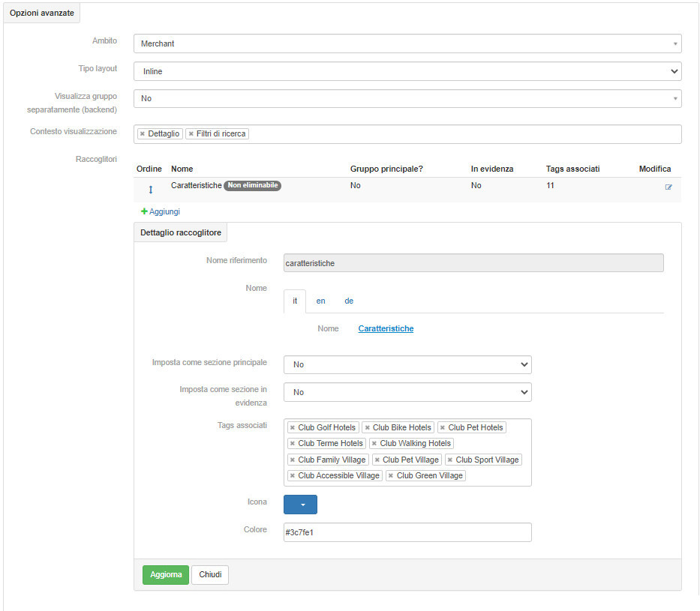700x611 pixels.
Task: Remove the Club Pet Village tag
Action: (377, 460)
